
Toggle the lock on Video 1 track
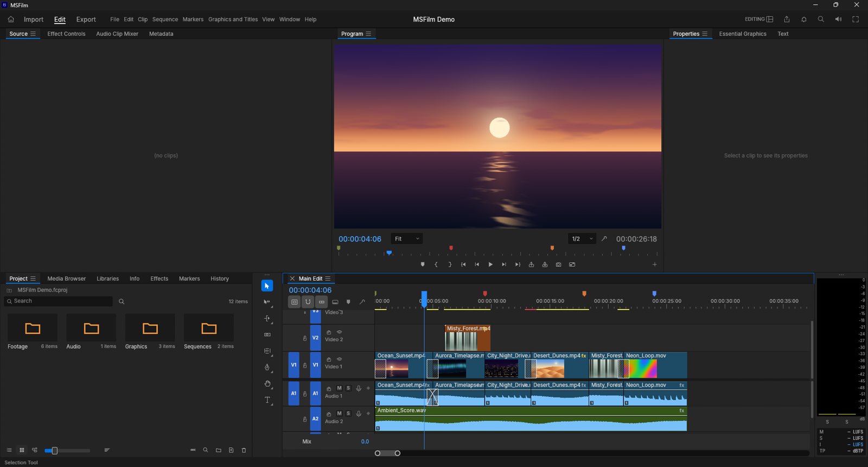[x=305, y=365]
